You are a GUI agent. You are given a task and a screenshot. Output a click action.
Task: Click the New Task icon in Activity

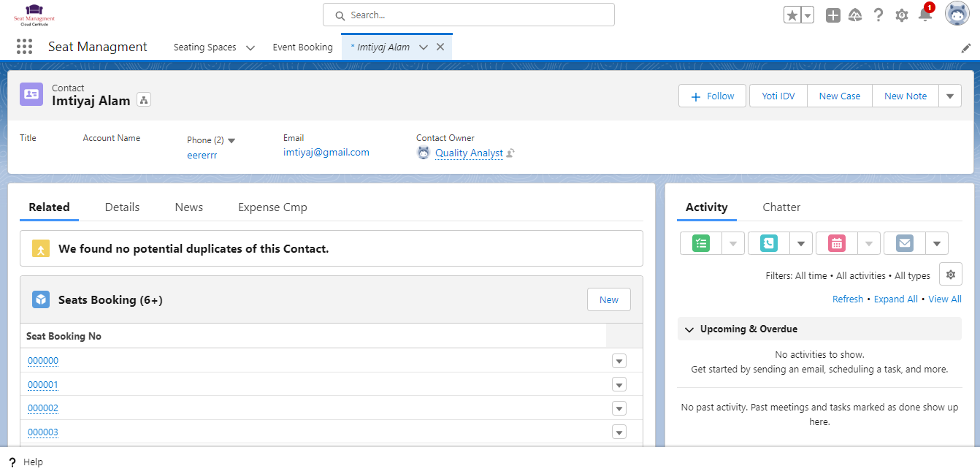701,243
